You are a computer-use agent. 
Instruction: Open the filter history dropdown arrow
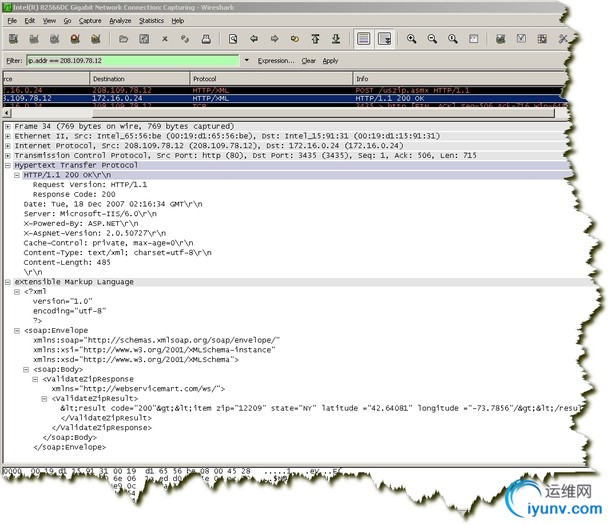(x=247, y=60)
